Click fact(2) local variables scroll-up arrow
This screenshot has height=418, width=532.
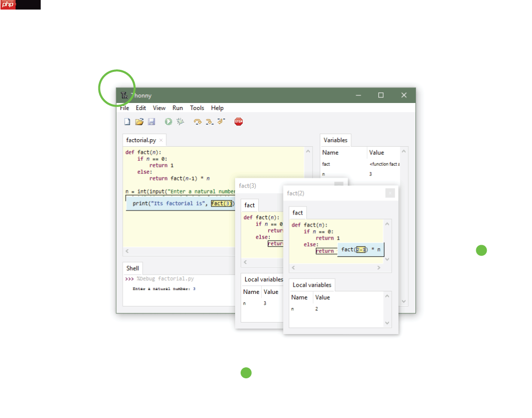click(387, 296)
